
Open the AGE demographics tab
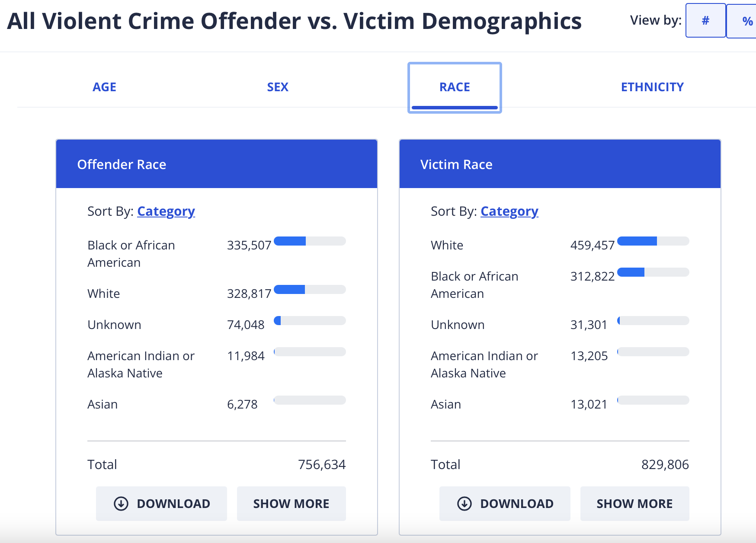(x=104, y=87)
